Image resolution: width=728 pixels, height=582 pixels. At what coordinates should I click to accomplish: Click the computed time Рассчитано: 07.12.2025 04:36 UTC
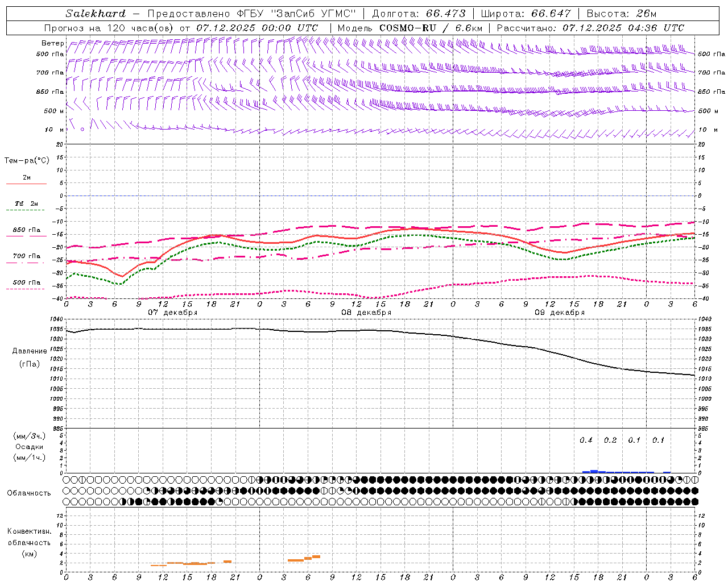[x=590, y=28]
